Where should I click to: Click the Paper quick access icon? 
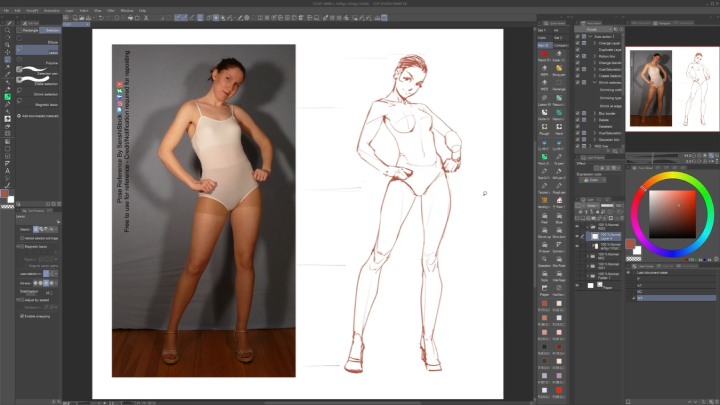click(544, 289)
